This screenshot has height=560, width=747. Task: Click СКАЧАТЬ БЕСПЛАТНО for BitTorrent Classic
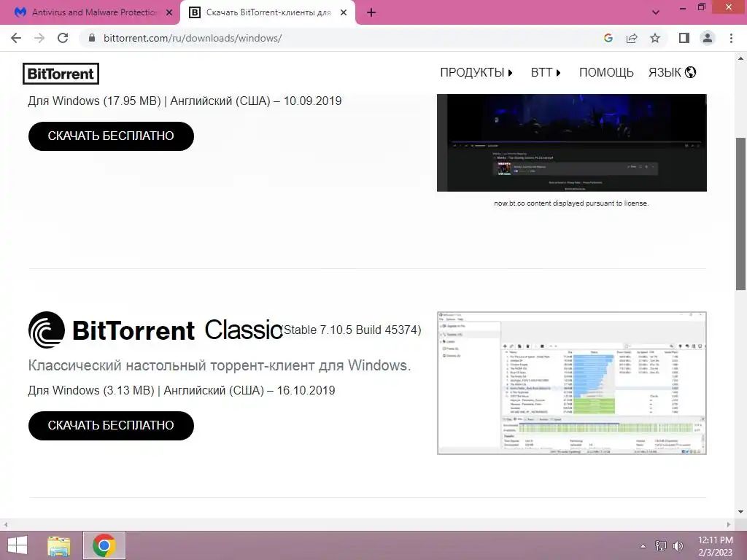pos(111,426)
